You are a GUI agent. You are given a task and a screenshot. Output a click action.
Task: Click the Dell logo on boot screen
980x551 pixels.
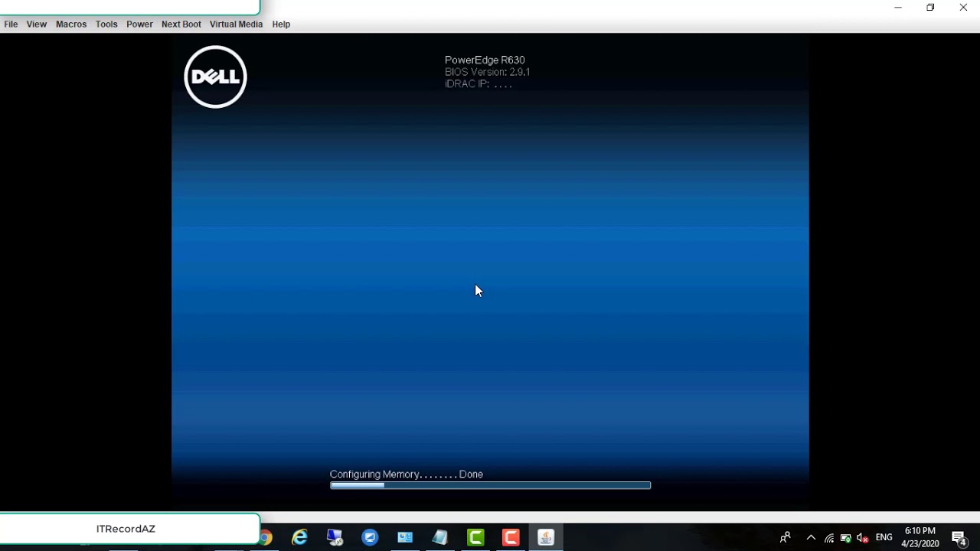click(215, 77)
